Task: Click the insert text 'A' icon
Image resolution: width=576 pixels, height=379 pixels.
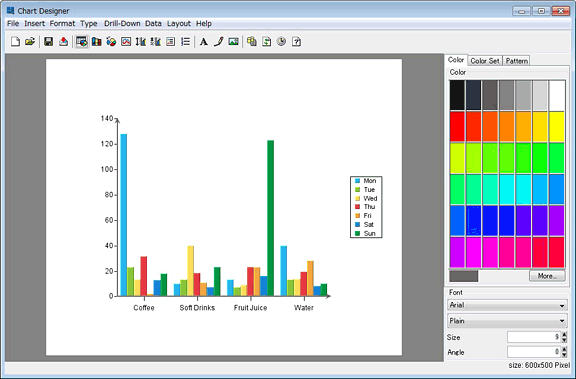Action: (x=204, y=41)
